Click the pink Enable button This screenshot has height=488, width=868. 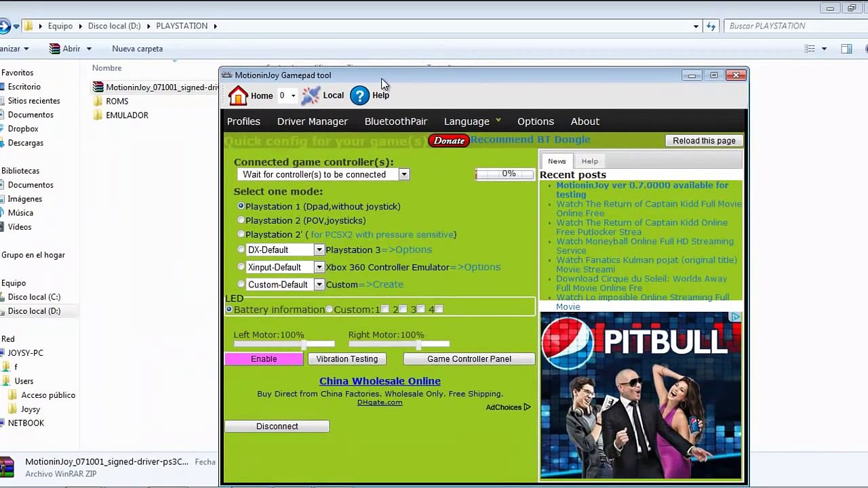[264, 359]
